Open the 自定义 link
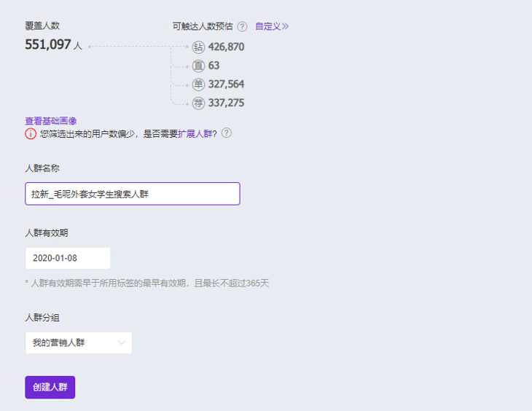This screenshot has width=532, height=411. (x=271, y=26)
